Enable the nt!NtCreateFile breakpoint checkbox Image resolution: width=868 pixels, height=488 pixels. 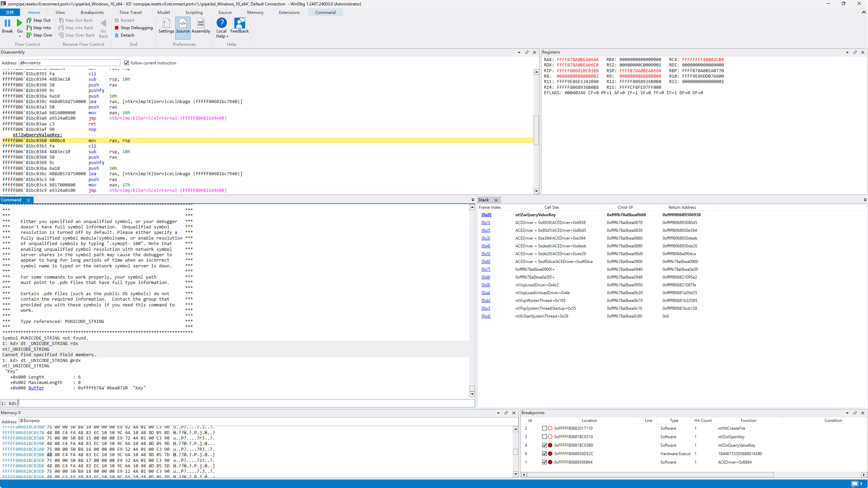point(545,428)
